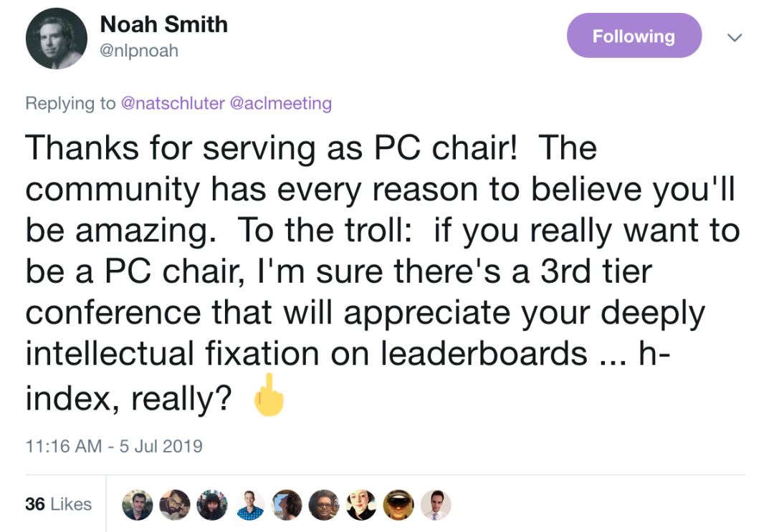774x532 pixels.
Task: Click the sixth liker avatar with glasses
Action: point(324,505)
